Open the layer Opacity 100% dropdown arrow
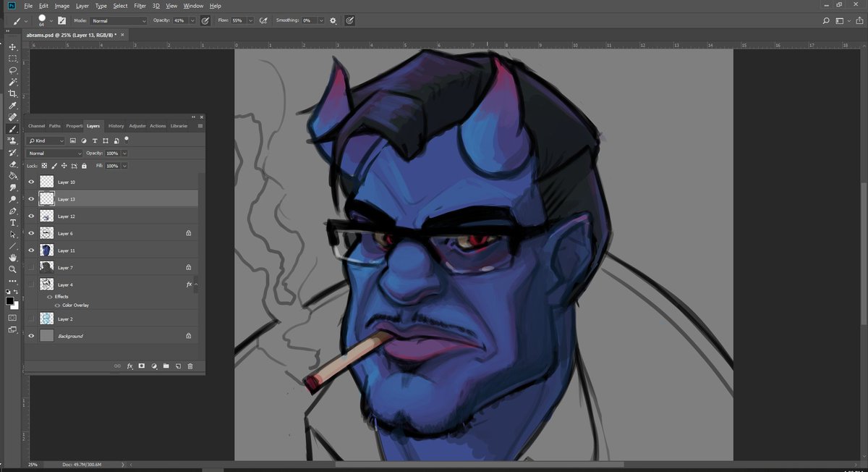Image resolution: width=868 pixels, height=472 pixels. click(x=124, y=153)
